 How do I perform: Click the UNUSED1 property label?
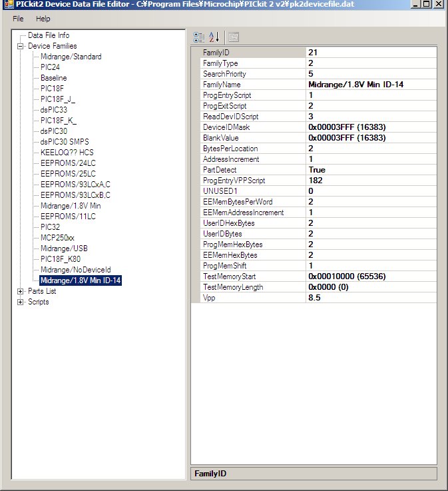tap(220, 191)
